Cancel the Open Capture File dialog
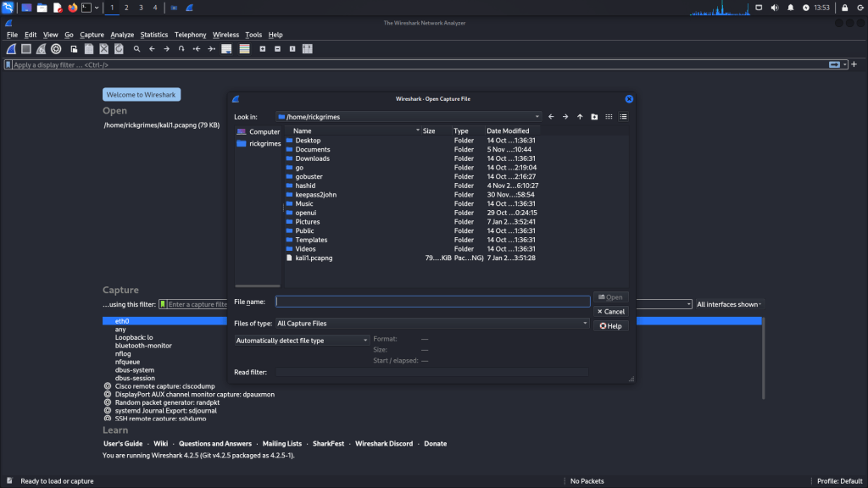The image size is (868, 488). (x=610, y=312)
